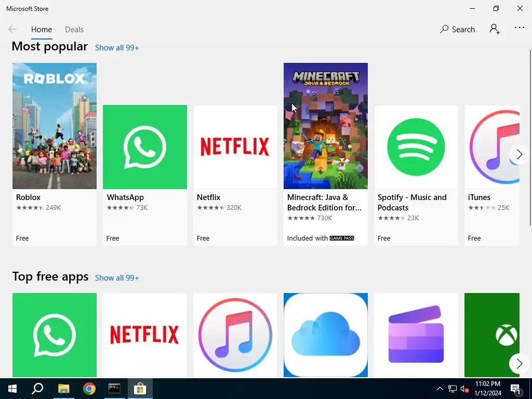Click the Roblox 249K rating
The width and height of the screenshot is (532, 399).
tap(38, 208)
